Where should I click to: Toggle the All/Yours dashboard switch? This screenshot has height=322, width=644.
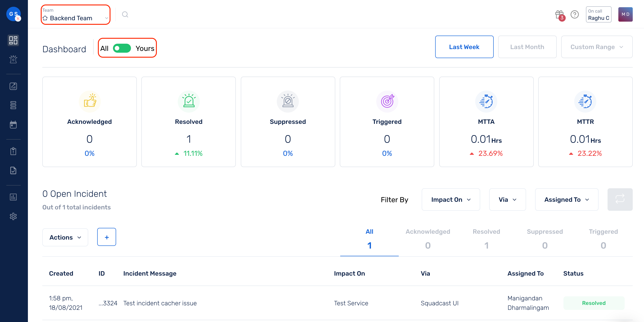(x=122, y=48)
